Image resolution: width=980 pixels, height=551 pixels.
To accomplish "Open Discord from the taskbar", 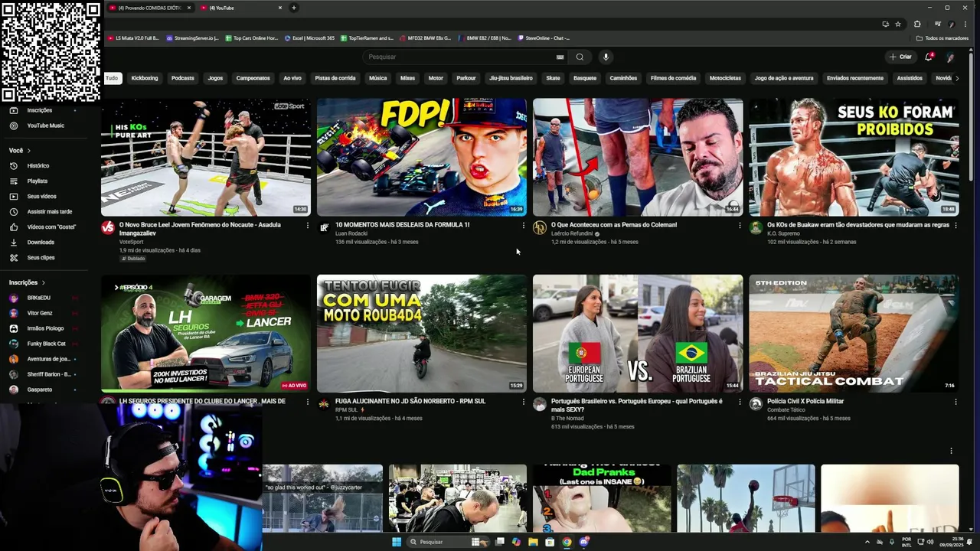I will (583, 542).
